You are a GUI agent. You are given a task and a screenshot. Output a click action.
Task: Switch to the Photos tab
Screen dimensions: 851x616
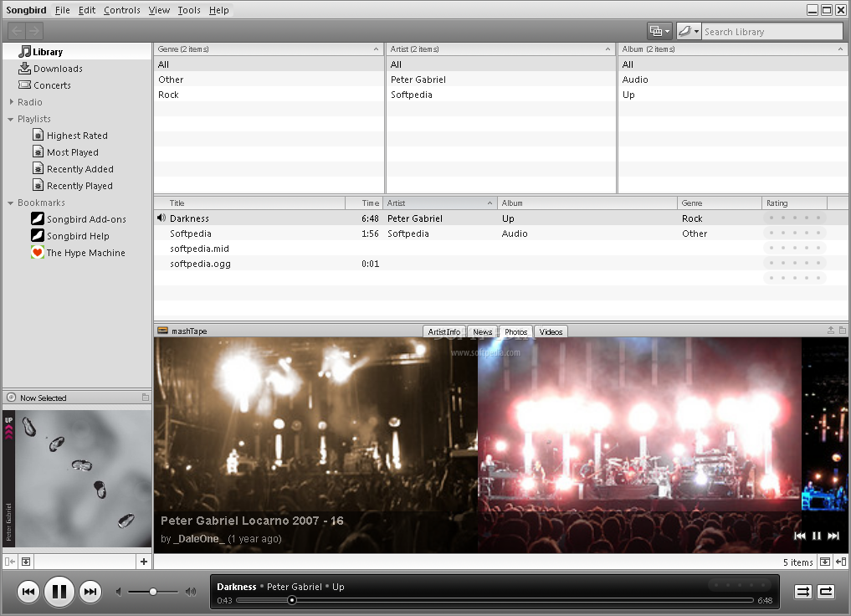515,331
